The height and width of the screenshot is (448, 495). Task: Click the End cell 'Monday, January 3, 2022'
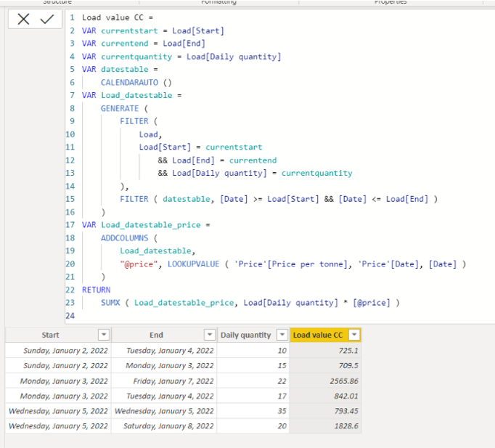click(x=164, y=366)
